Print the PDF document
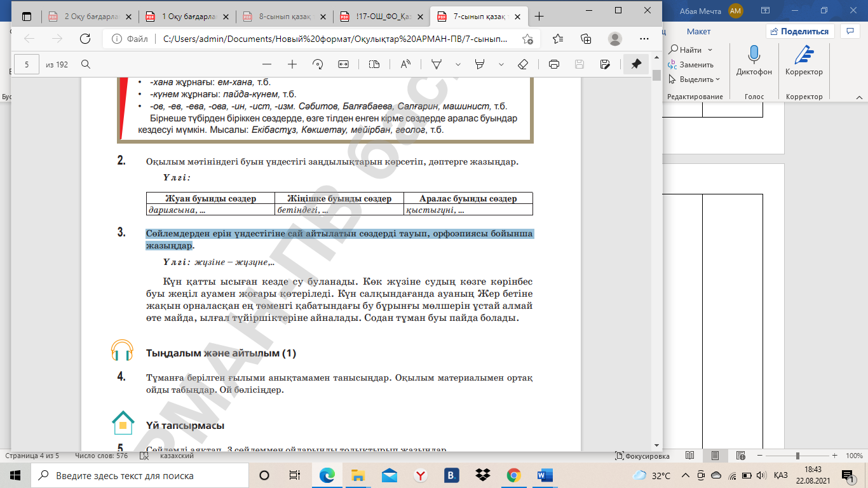 (x=553, y=64)
